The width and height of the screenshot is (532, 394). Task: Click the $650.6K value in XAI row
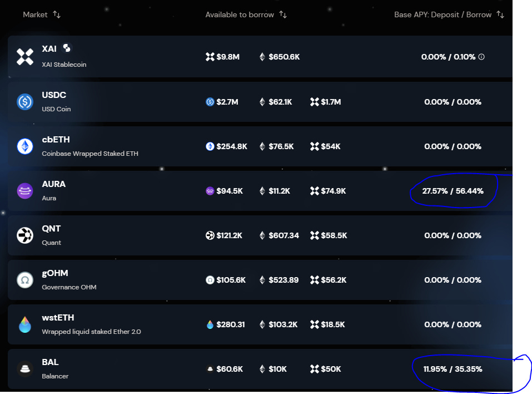284,57
